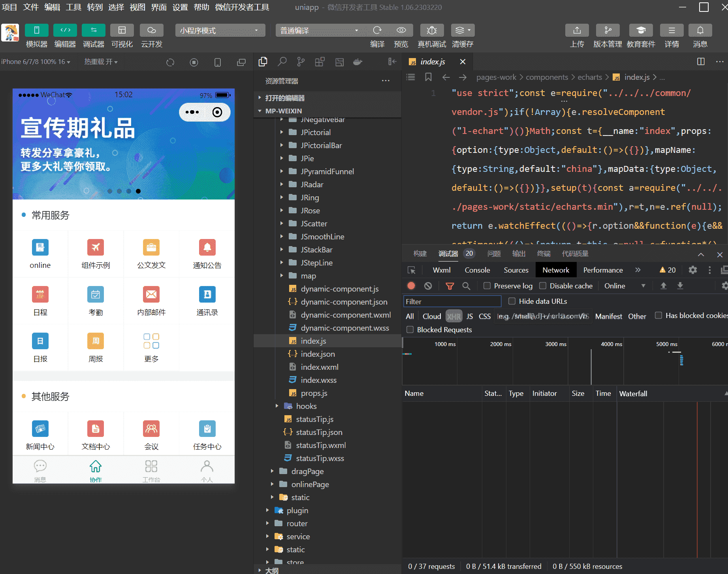Click the network Filter input field
This screenshot has width=728, height=574.
(452, 301)
